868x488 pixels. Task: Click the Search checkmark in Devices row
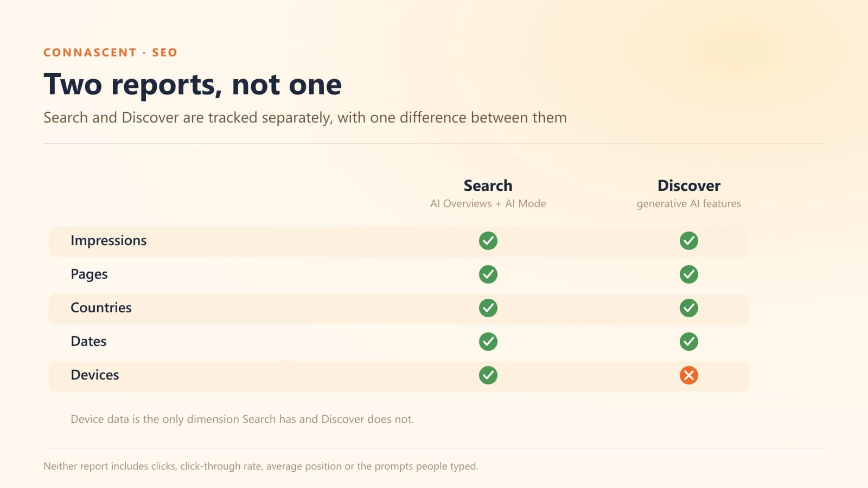tap(488, 375)
